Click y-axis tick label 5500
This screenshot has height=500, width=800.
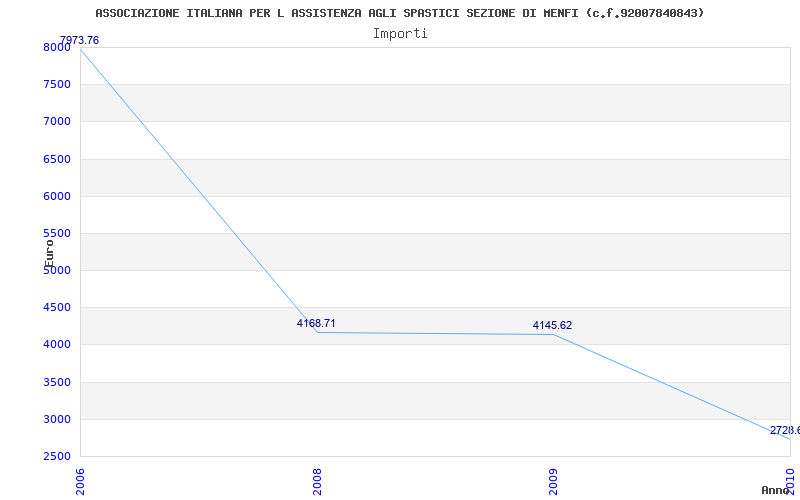click(56, 233)
